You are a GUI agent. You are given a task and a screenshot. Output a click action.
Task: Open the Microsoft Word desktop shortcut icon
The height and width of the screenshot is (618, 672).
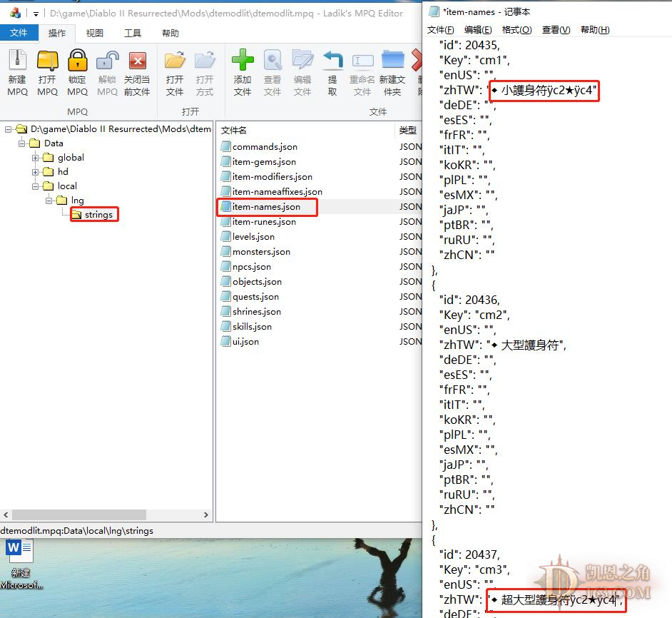pyautogui.click(x=20, y=552)
